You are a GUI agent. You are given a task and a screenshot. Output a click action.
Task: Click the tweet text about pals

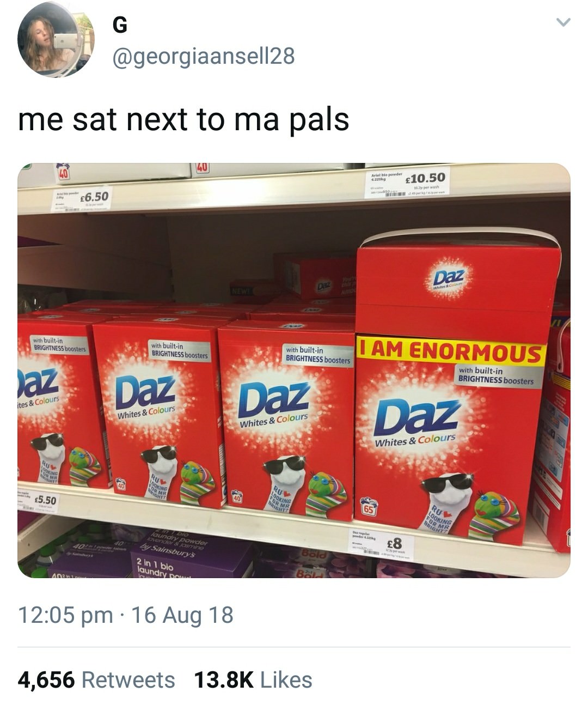[183, 119]
